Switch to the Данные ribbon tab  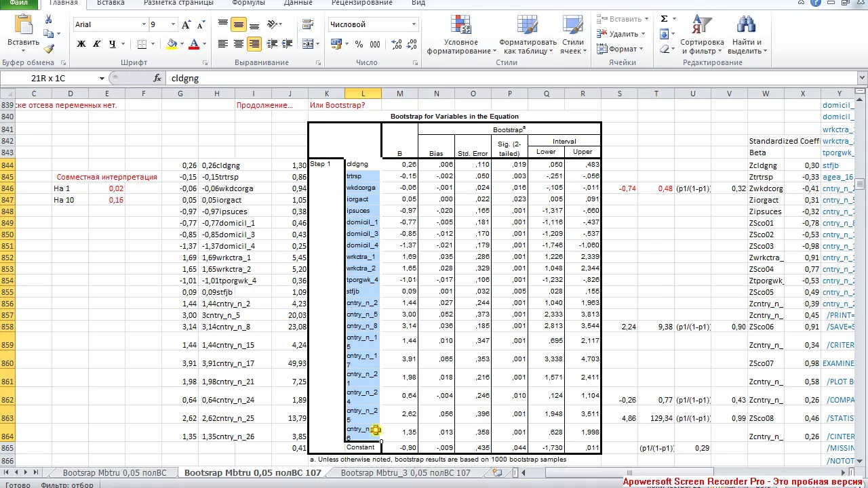coord(298,3)
